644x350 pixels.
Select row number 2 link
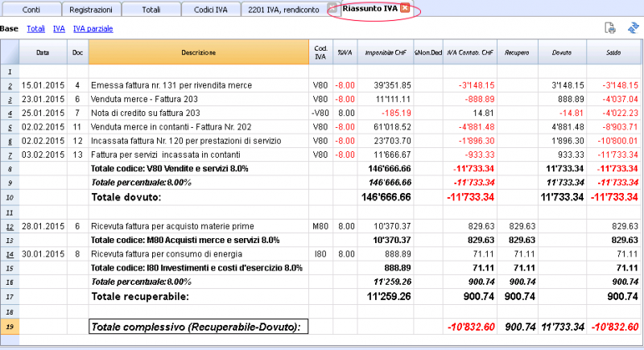pyautogui.click(x=10, y=86)
